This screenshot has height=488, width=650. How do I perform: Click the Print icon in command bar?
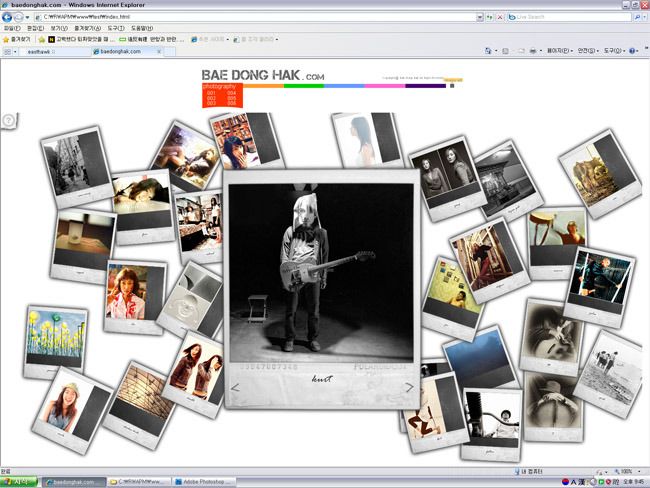[x=533, y=51]
